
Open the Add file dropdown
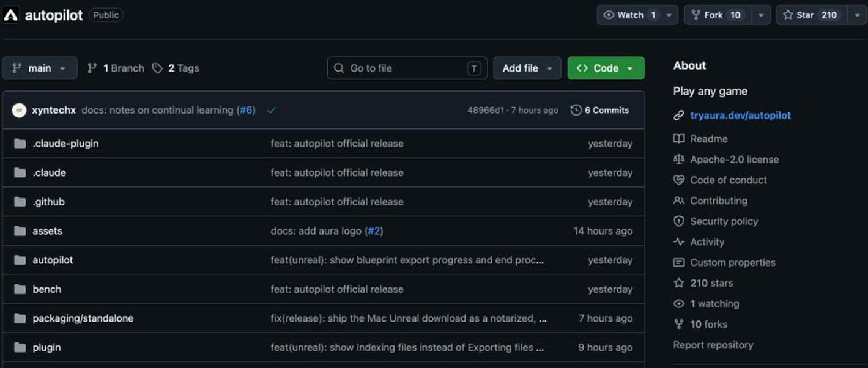point(527,68)
